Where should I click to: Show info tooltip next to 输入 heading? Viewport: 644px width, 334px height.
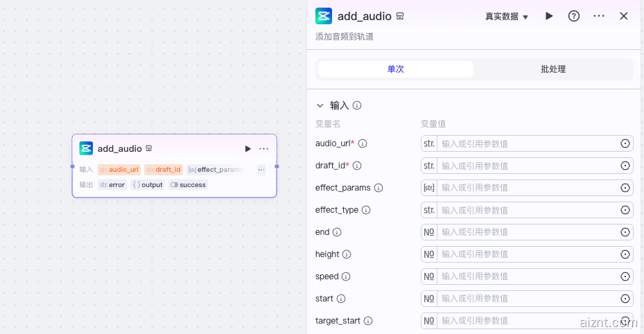click(357, 105)
